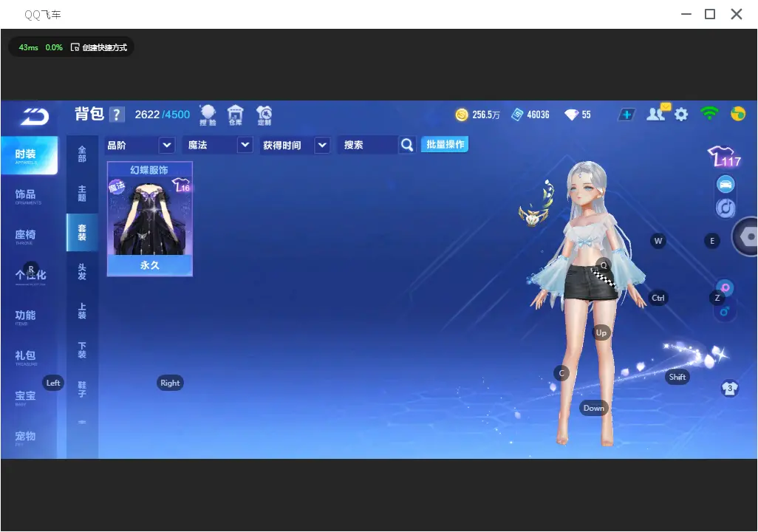The image size is (758, 532).
Task: Click the yellow-green round icon at top right
Action: [738, 114]
